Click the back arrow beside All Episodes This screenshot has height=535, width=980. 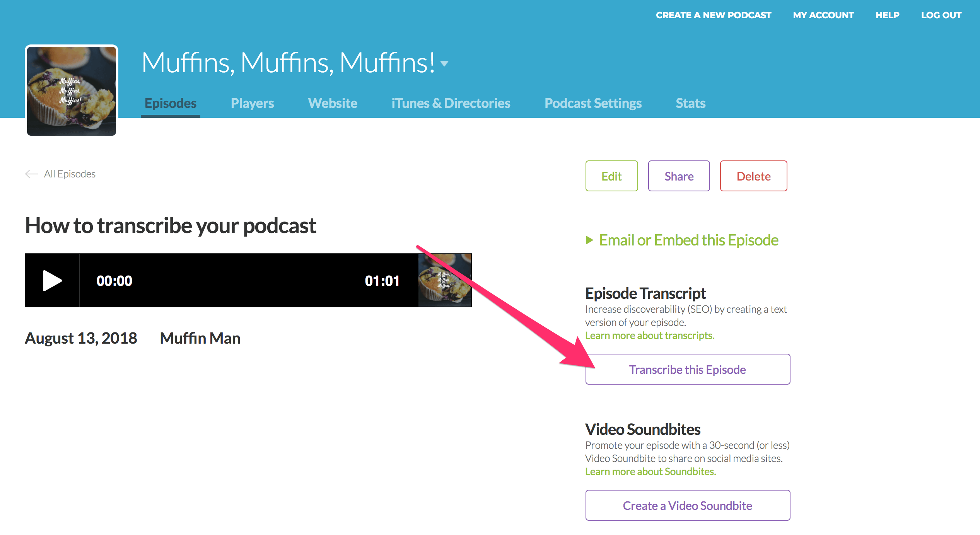point(31,174)
